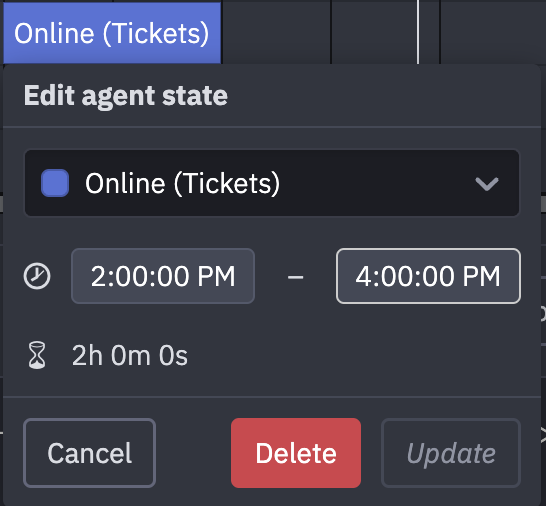The image size is (546, 506).
Task: Click the Edit agent state heading
Action: 126,96
